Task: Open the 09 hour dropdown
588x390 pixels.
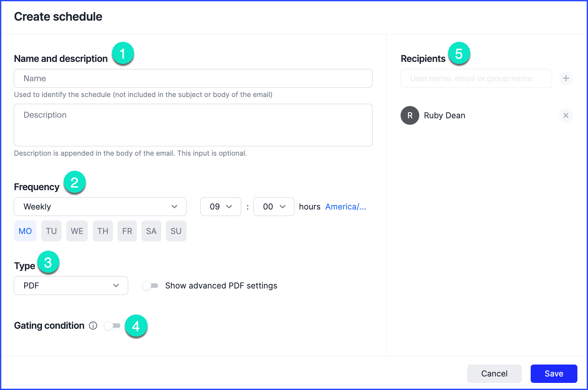Action: 221,207
